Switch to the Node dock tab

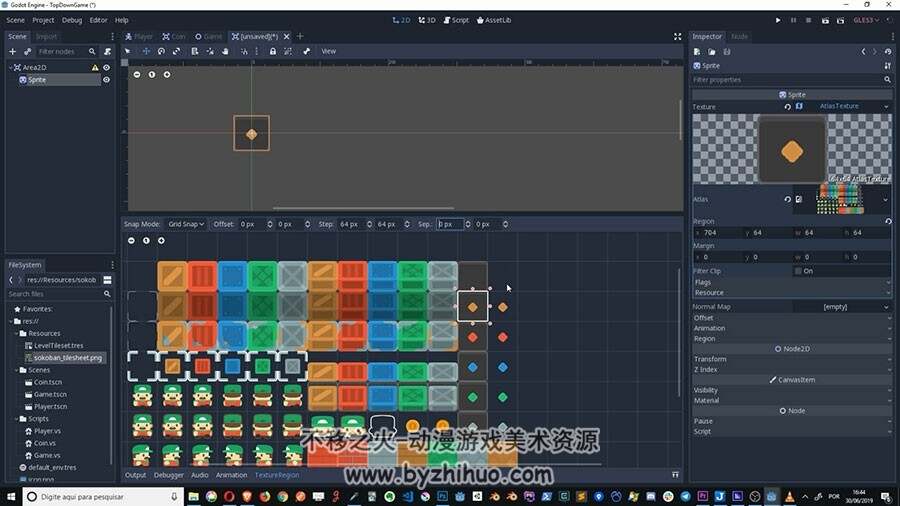coord(739,37)
